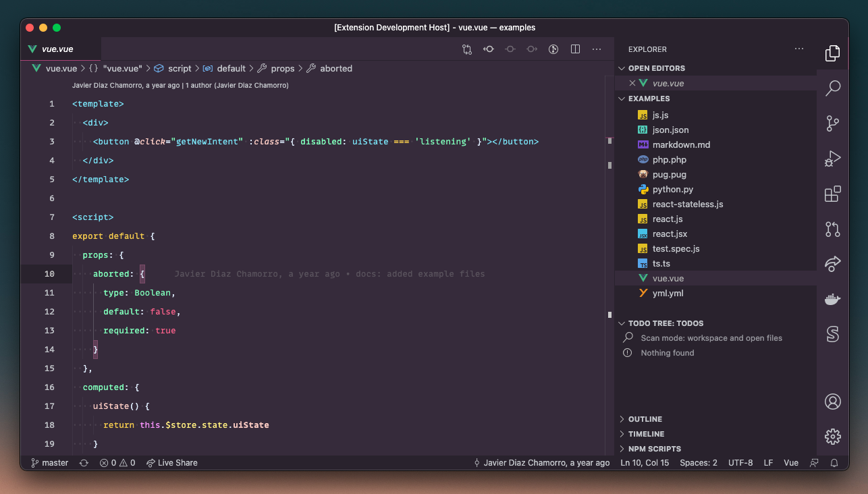Collapse the EXAMPLES folder section
The height and width of the screenshot is (494, 868).
(715, 99)
